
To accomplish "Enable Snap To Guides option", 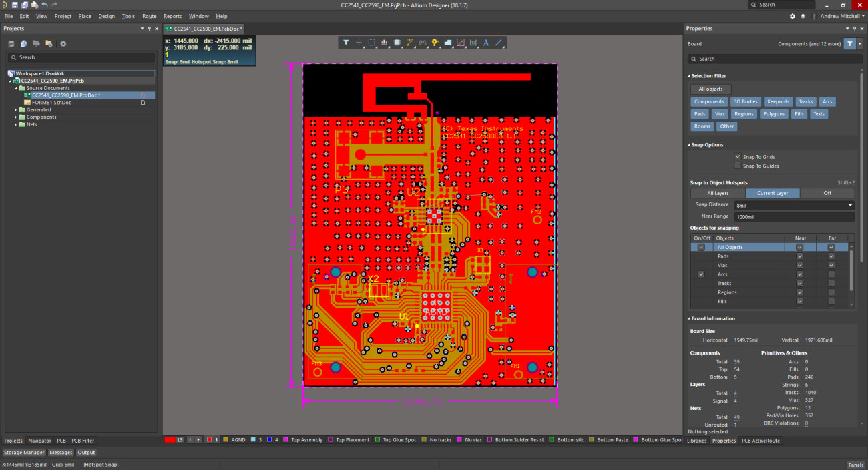I will [x=738, y=166].
